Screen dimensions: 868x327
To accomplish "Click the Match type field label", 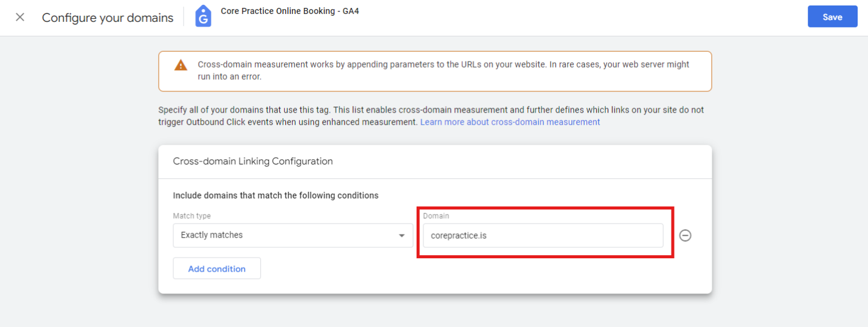I will (192, 216).
